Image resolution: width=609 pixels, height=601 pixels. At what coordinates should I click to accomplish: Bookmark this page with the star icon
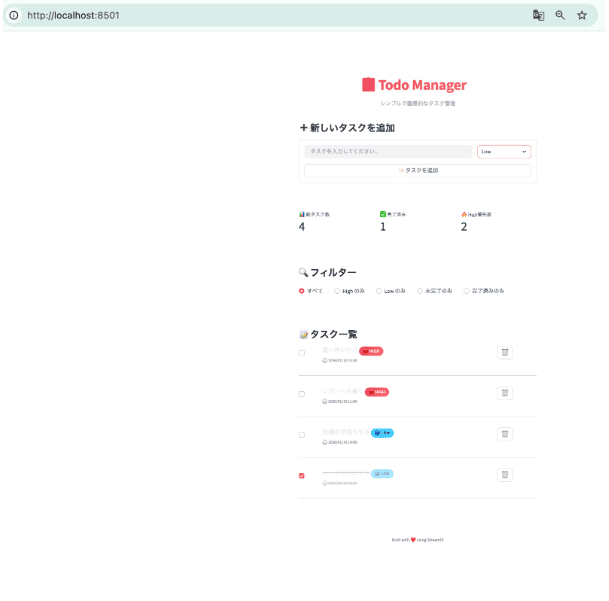click(582, 16)
